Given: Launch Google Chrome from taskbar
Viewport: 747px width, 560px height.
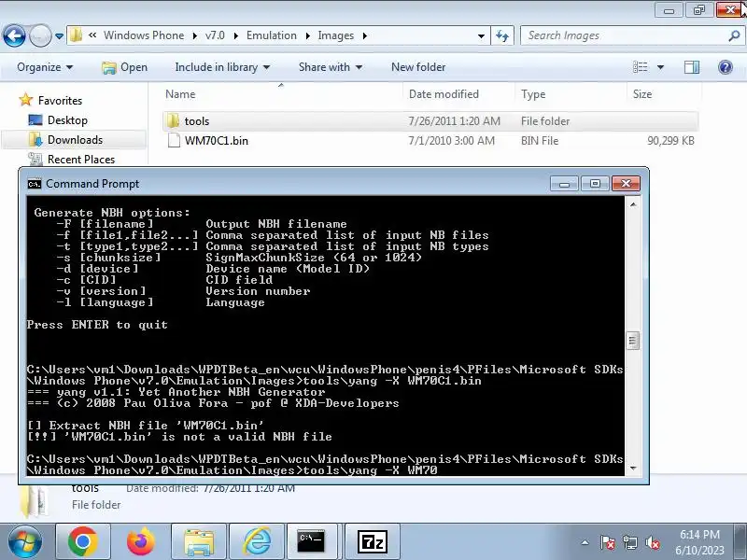Looking at the screenshot, I should click(x=83, y=542).
